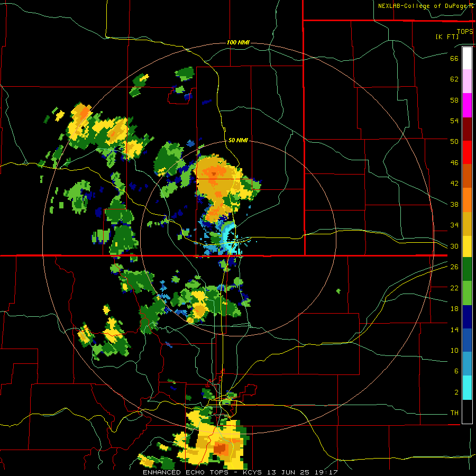Select the 58 legend value
This screenshot has height=476, width=476.
[x=454, y=100]
